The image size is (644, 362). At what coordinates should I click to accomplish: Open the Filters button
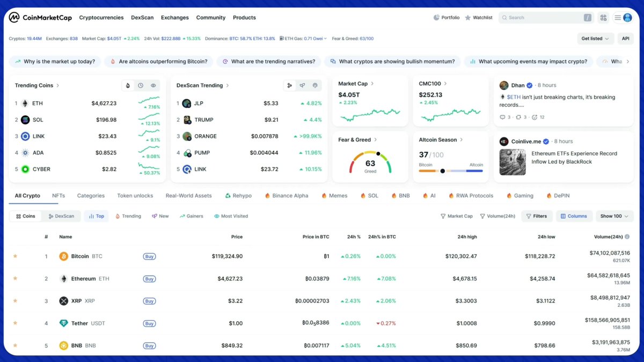coord(537,216)
